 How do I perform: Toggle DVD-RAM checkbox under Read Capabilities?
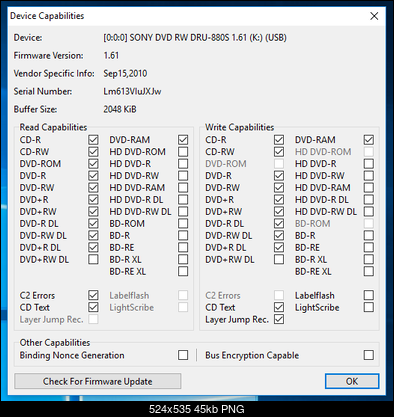183,140
